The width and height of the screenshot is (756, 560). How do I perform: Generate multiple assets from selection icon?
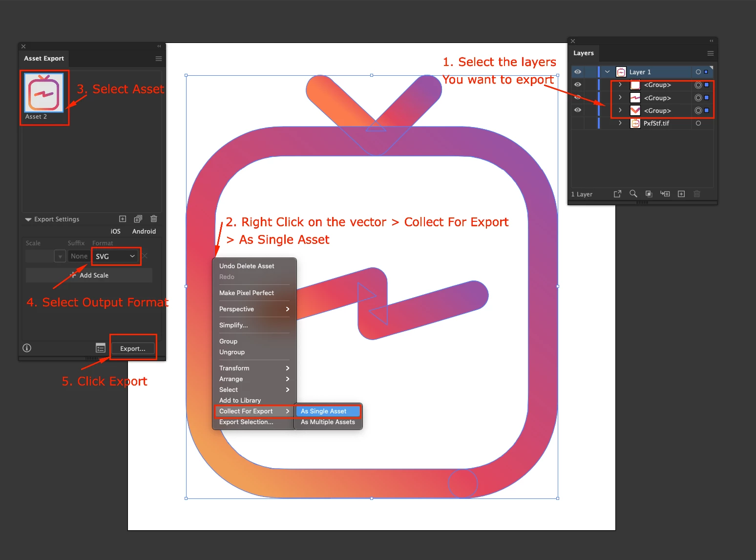[x=138, y=219]
